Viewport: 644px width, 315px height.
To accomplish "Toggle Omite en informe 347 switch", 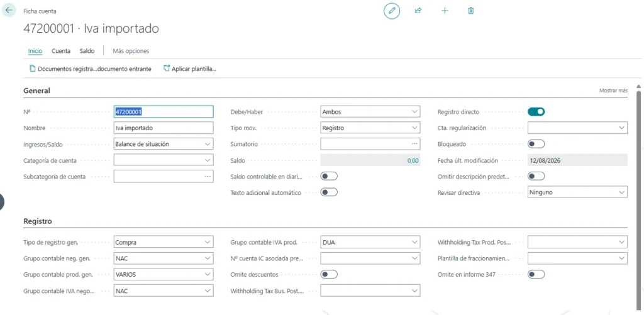I will 536,274.
